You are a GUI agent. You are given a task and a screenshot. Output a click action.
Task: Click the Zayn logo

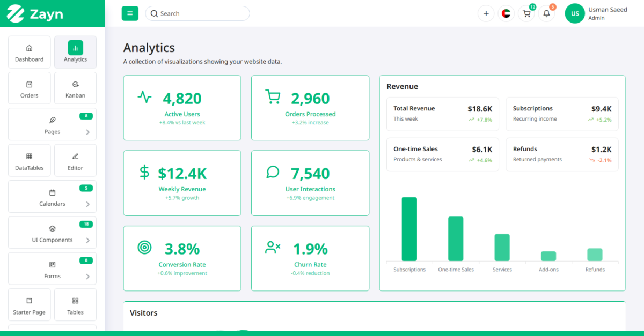(36, 13)
